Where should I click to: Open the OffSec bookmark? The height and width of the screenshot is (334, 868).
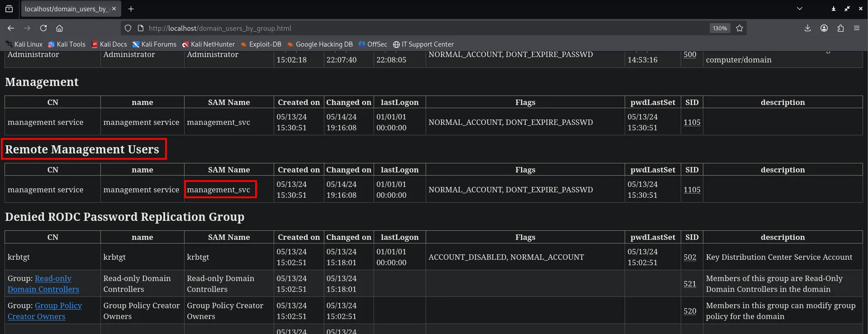[373, 44]
